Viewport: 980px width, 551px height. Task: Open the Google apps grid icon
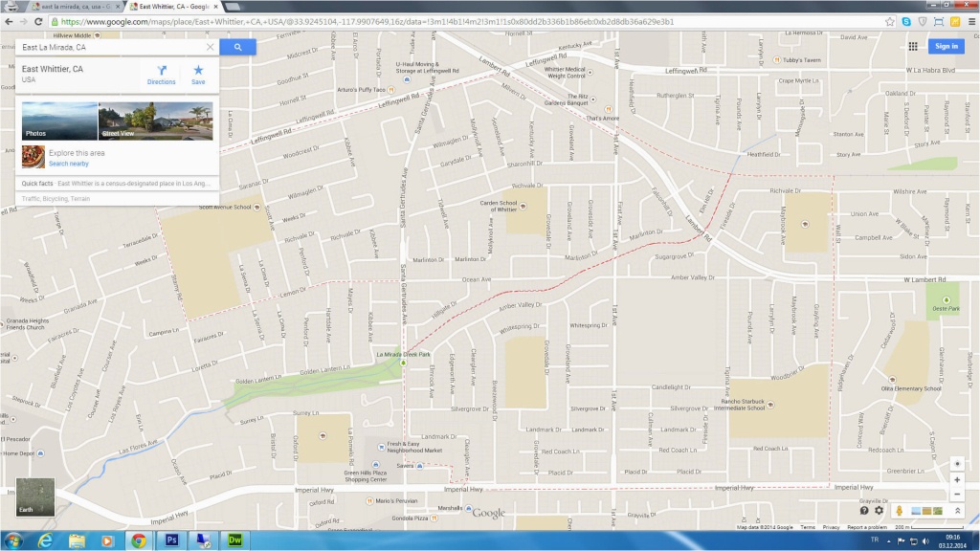point(913,46)
